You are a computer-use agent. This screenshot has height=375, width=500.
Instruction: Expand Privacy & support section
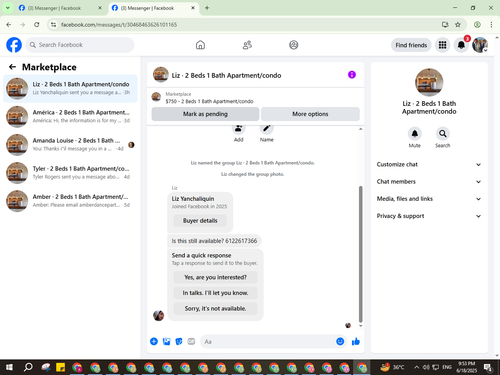pyautogui.click(x=429, y=216)
